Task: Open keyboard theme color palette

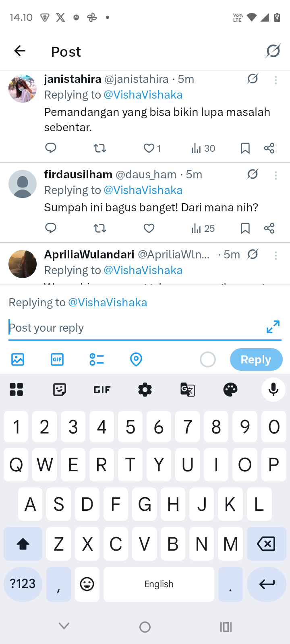Action: [x=230, y=389]
